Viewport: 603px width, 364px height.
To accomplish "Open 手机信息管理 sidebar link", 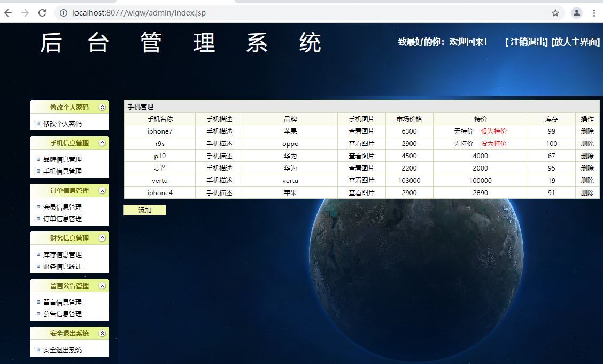I will tap(63, 172).
